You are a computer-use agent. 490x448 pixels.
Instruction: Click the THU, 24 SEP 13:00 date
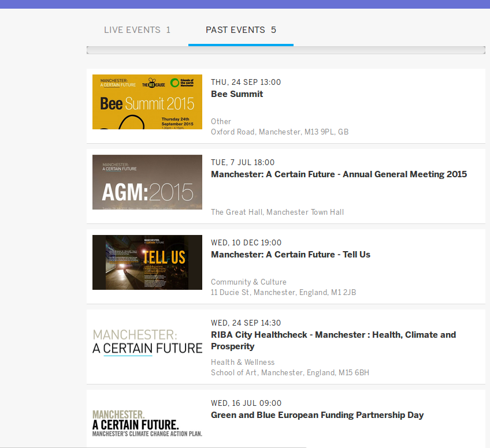(x=246, y=82)
